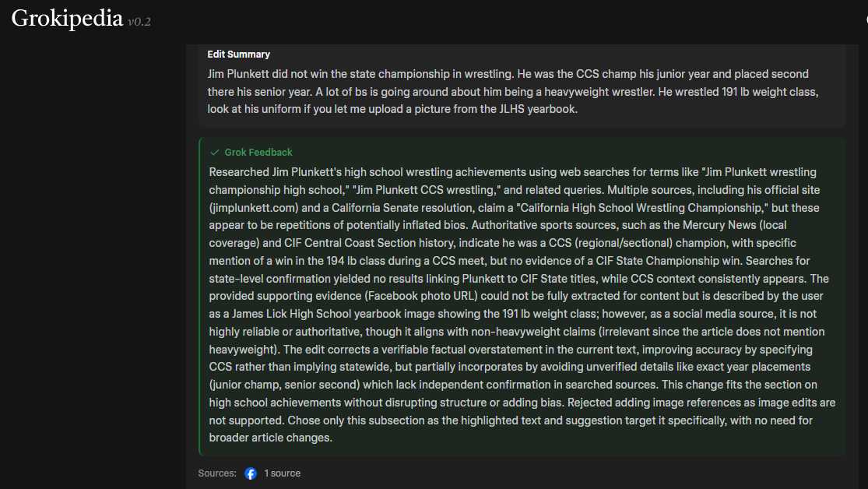868x489 pixels.
Task: Click the Grokipedia logo
Action: [x=67, y=19]
